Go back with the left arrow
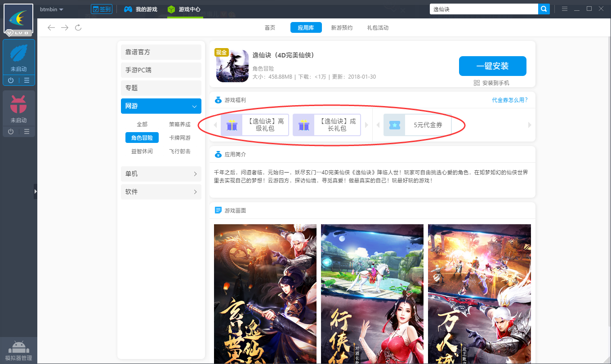611x364 pixels. pos(51,28)
